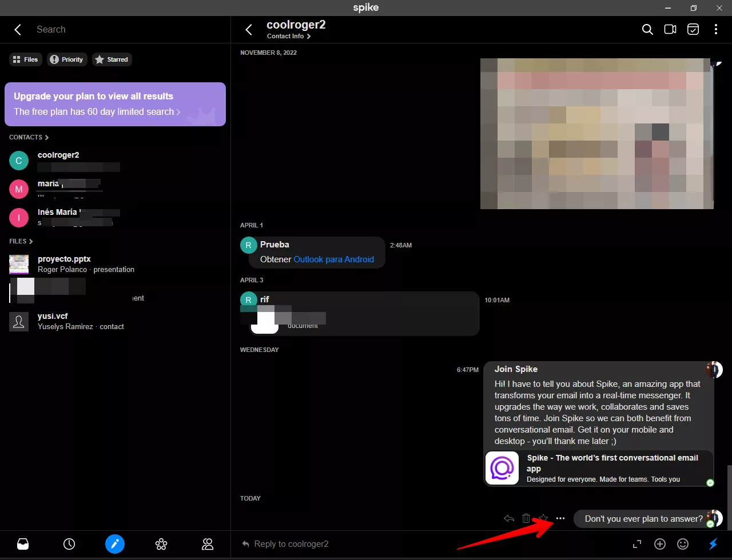Expand the compose box

[x=637, y=544]
